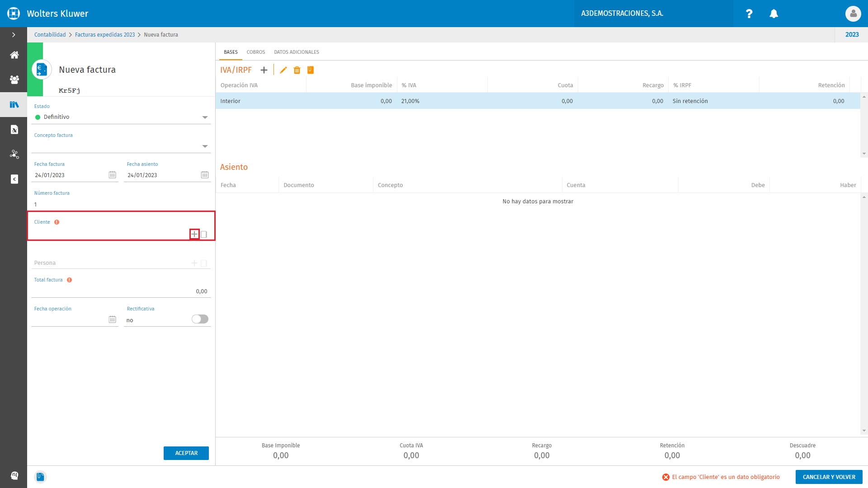Image resolution: width=868 pixels, height=488 pixels.
Task: Open the Fecha operación calendar picker
Action: coord(112,319)
